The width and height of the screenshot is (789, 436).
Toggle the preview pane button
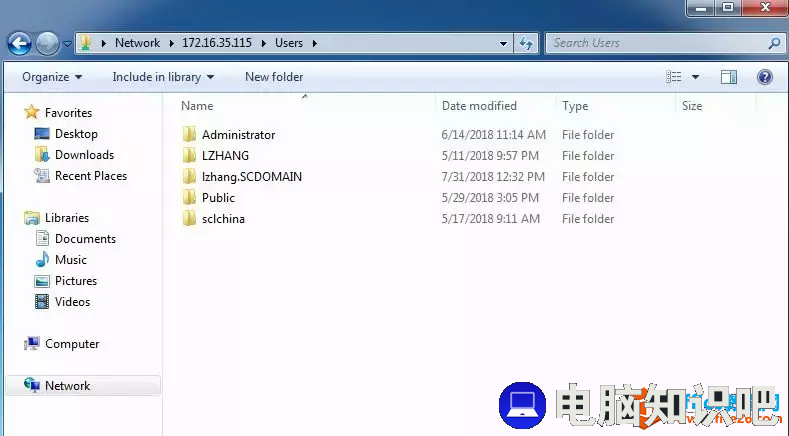tap(729, 77)
